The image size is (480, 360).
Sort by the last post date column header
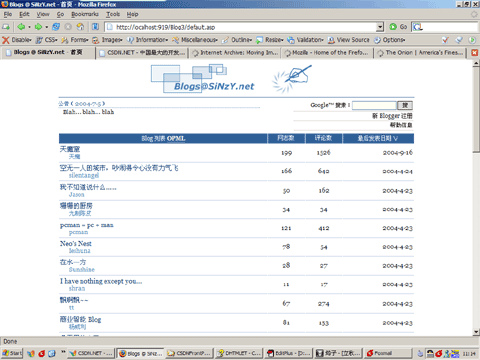(378, 138)
